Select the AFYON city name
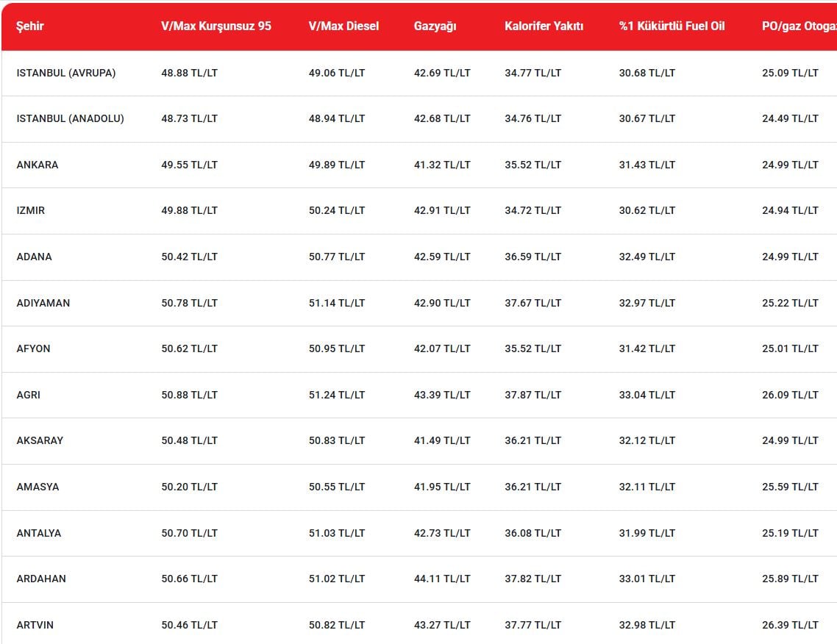 [x=34, y=348]
